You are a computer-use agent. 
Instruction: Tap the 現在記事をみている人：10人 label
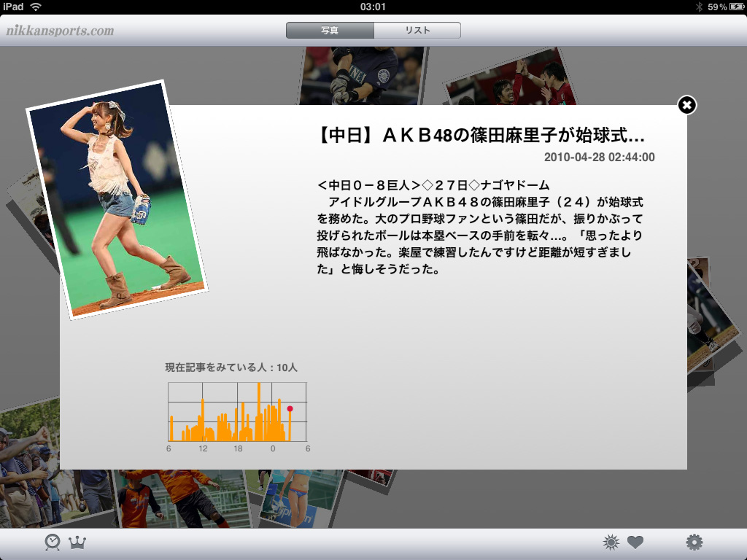coord(231,367)
